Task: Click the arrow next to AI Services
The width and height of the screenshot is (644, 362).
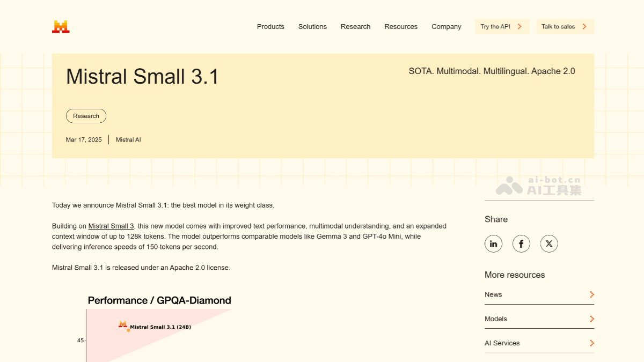Action: click(x=591, y=343)
